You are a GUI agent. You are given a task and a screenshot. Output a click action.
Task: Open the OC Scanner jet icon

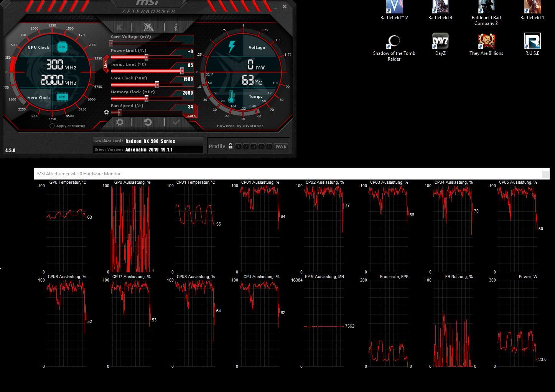coord(148,27)
